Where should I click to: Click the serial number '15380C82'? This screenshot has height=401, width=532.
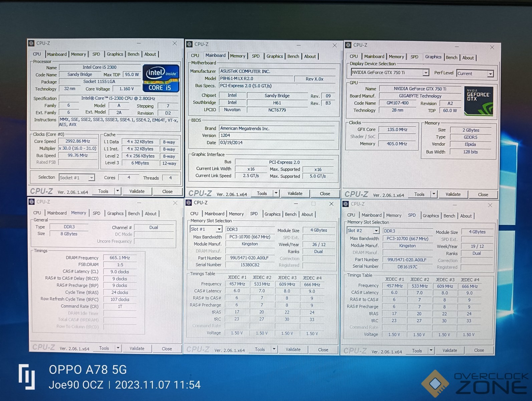(x=250, y=265)
